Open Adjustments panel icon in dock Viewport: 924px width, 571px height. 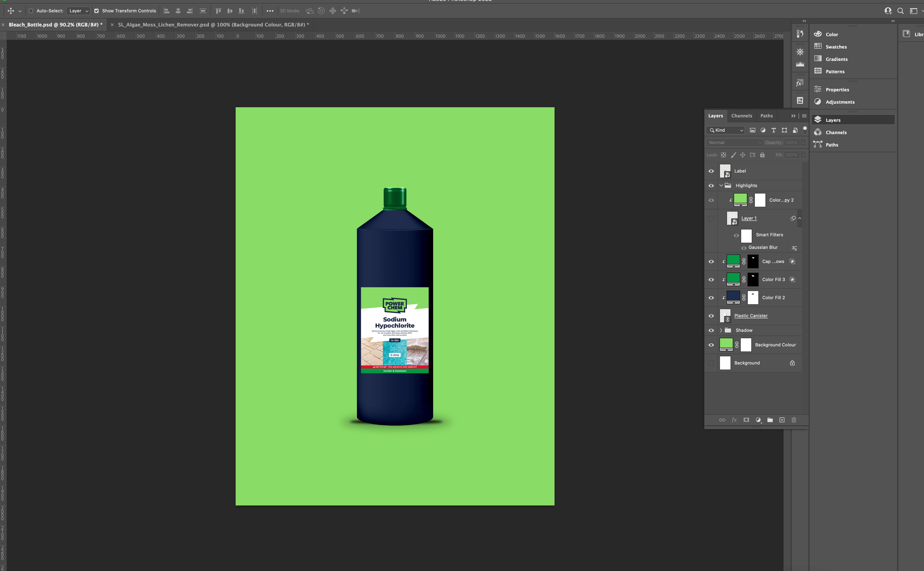818,102
